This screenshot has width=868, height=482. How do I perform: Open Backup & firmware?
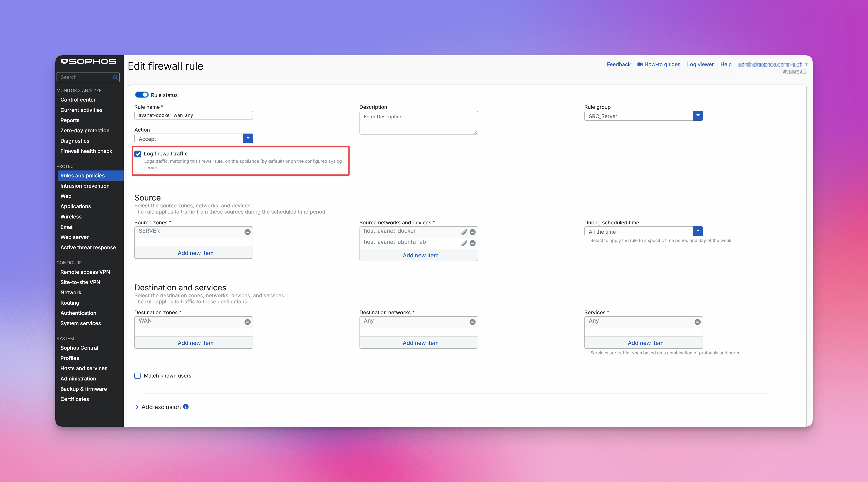coord(83,389)
